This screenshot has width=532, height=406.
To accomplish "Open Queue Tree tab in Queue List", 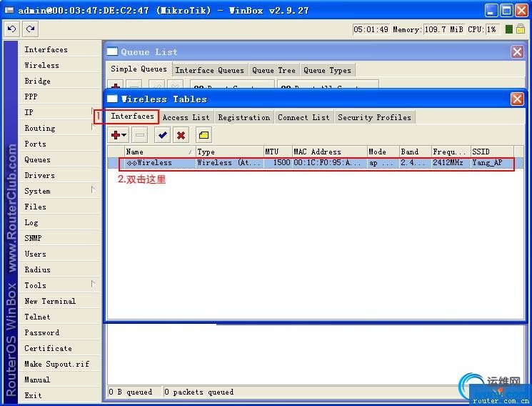I will click(273, 70).
